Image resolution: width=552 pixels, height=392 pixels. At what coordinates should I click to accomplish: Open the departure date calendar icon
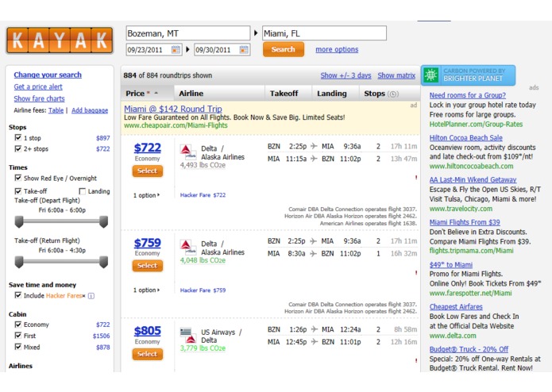[176, 49]
